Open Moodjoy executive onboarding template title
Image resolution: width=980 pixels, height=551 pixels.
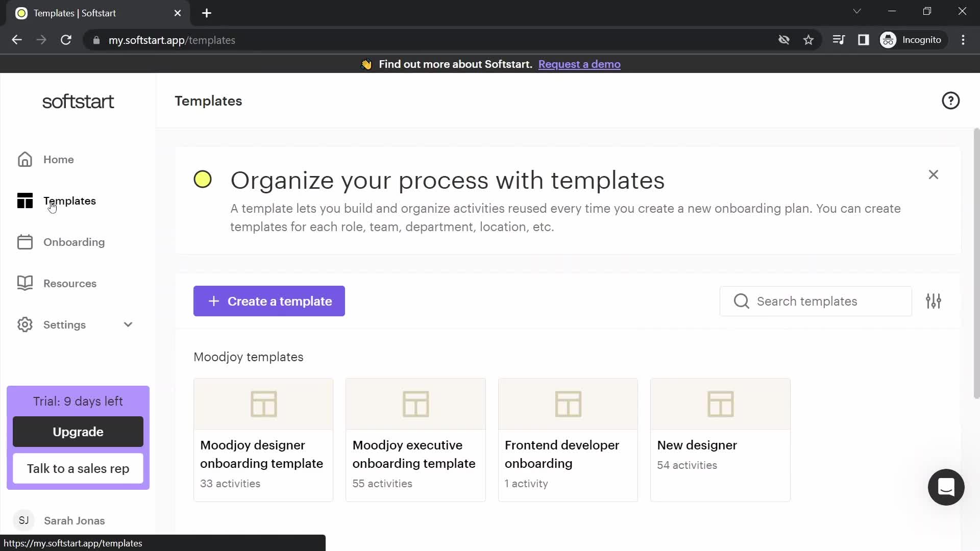click(414, 455)
